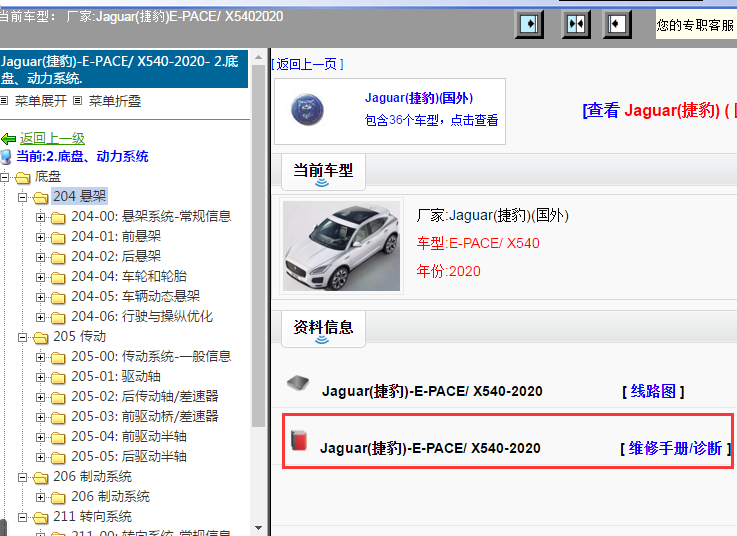Click the left-arrow panel layout icon
This screenshot has height=536, width=737.
617,24
